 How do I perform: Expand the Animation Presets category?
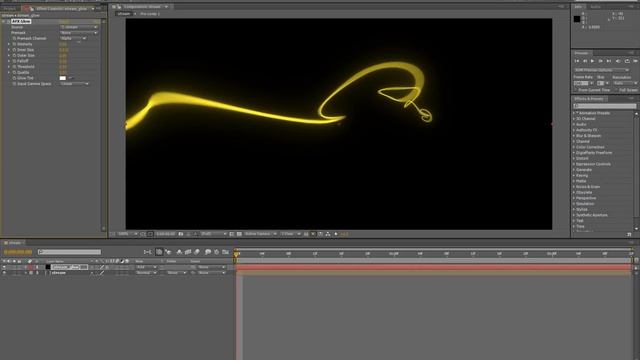point(574,113)
